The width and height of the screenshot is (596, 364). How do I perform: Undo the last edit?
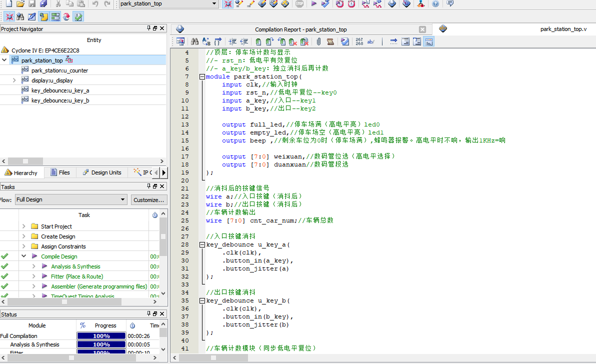(x=95, y=4)
